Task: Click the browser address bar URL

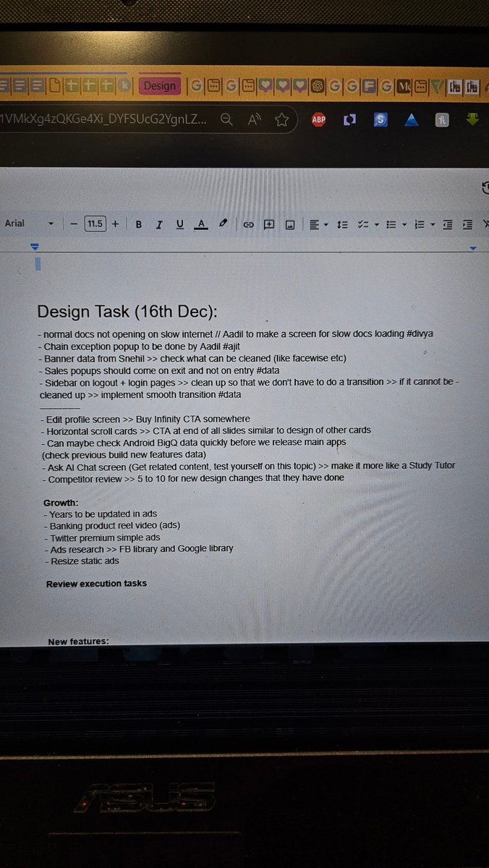Action: click(x=104, y=119)
